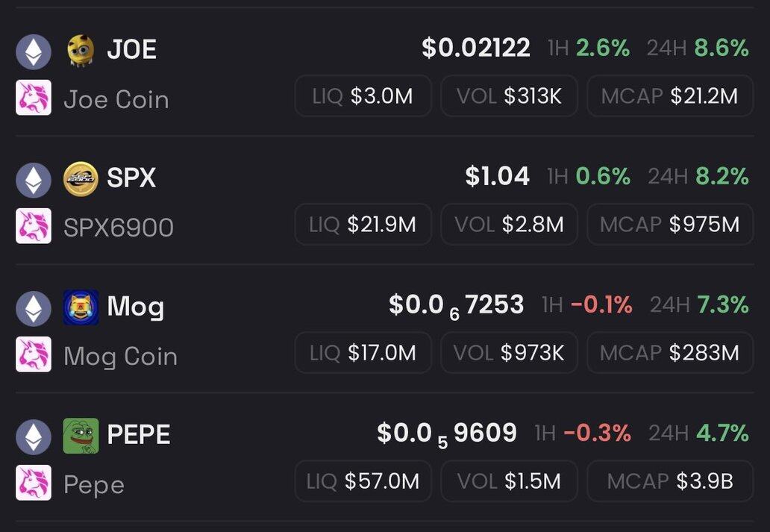The image size is (770, 532).
Task: Click the MCAP $283M badge for Mog
Action: [669, 353]
